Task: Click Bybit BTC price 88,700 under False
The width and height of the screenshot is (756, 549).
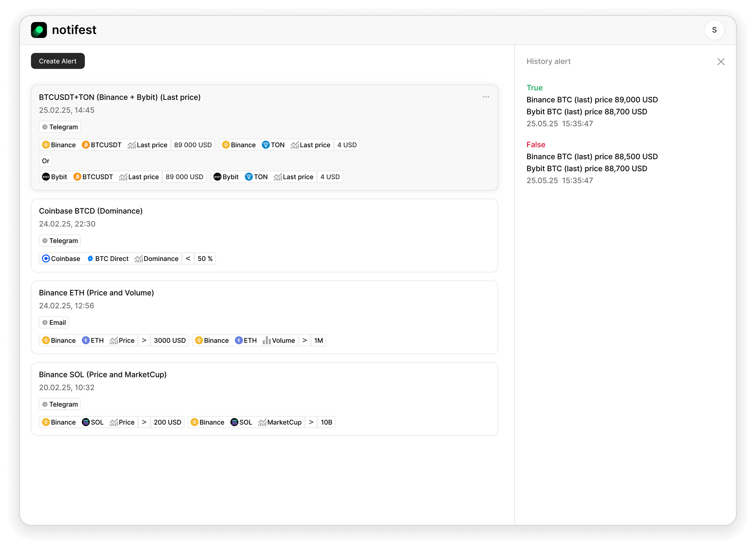Action: 587,169
